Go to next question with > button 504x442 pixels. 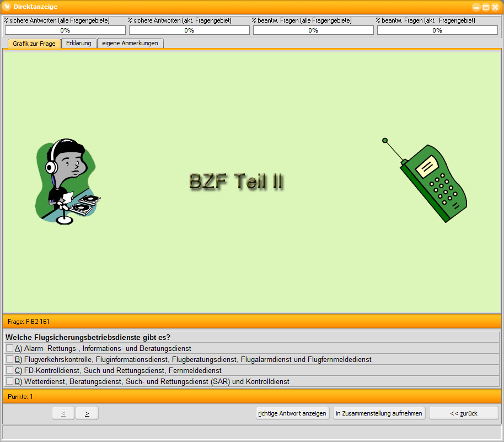[x=87, y=413]
